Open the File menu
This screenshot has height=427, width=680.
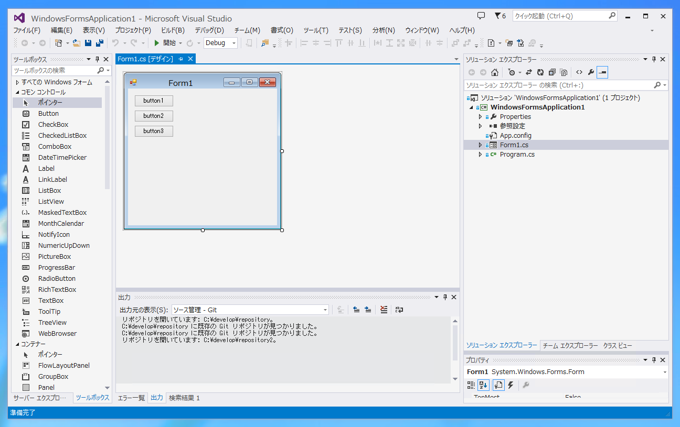pos(26,30)
